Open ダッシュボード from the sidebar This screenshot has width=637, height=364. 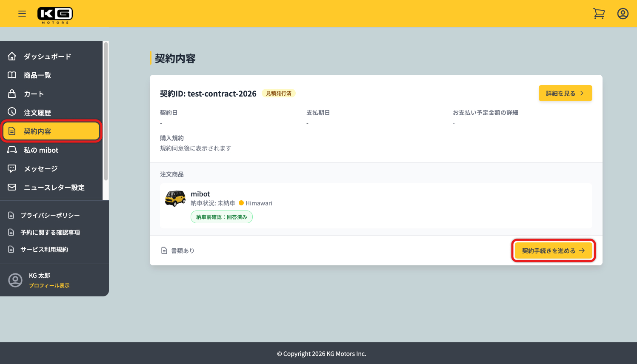point(47,56)
